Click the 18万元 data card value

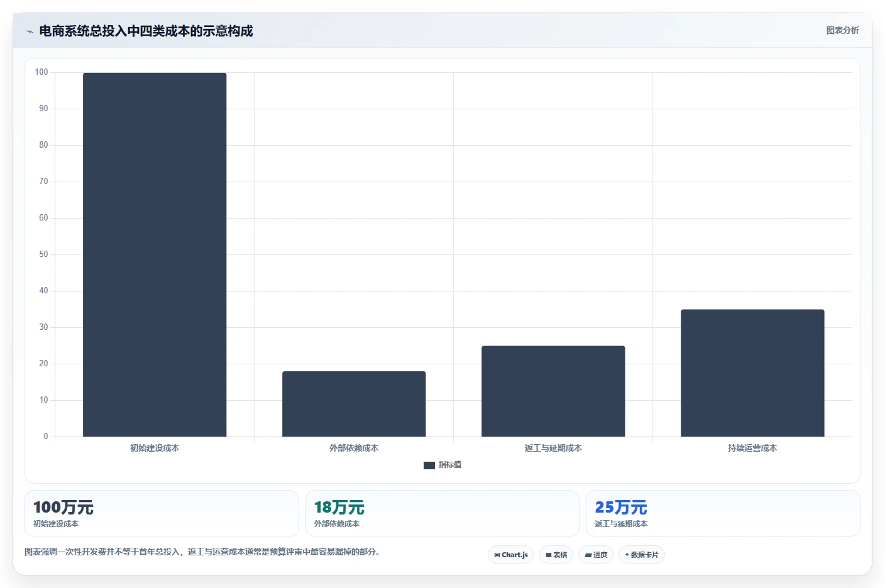(339, 508)
